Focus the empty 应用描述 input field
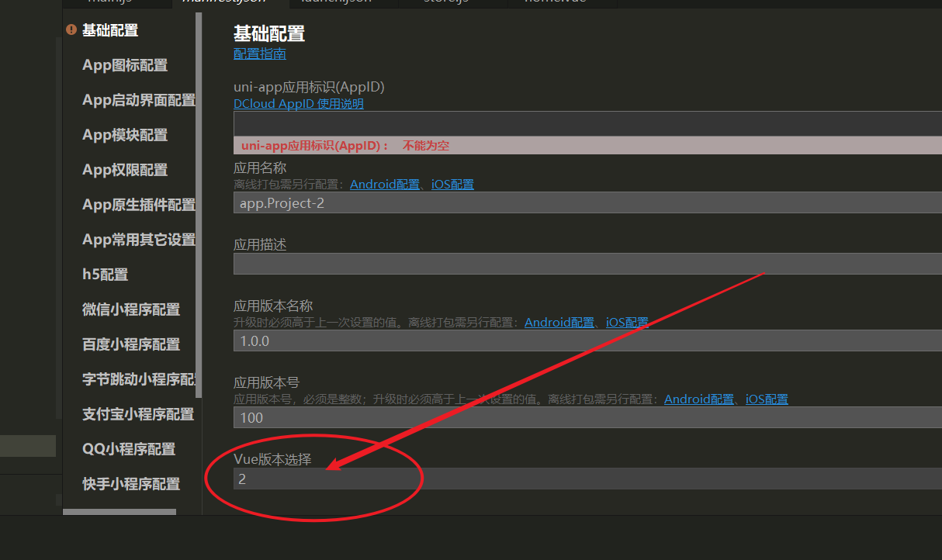 coord(587,264)
